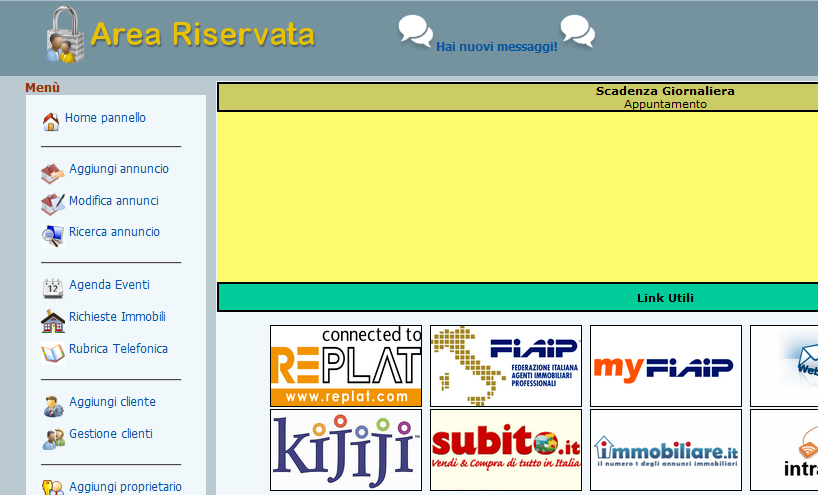Click the open book Rubrica Telefonica icon
The width and height of the screenshot is (818, 495).
point(53,353)
